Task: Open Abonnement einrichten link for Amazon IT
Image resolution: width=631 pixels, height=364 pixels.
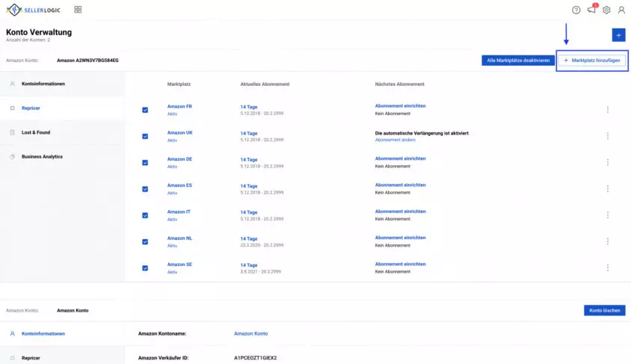Action: click(401, 212)
